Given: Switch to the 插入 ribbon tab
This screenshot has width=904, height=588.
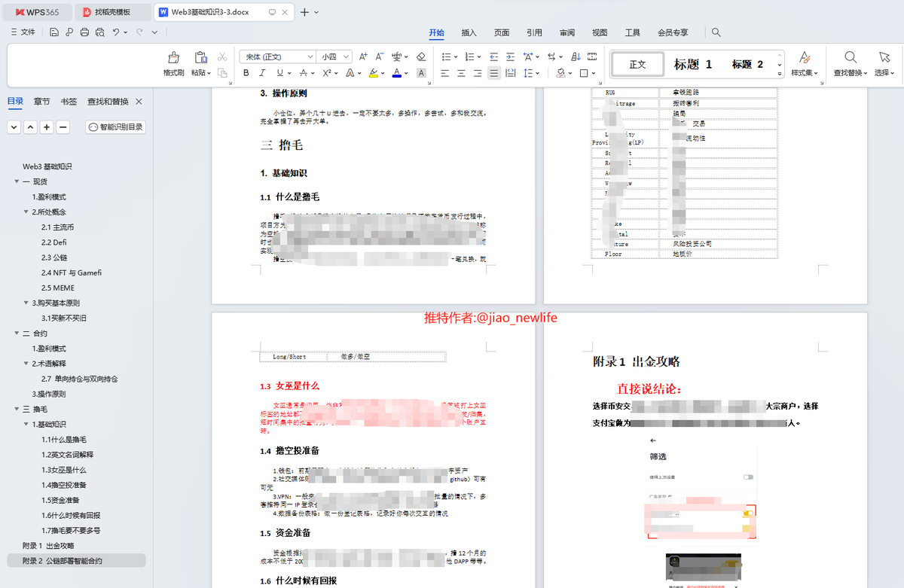Looking at the screenshot, I should (x=469, y=32).
